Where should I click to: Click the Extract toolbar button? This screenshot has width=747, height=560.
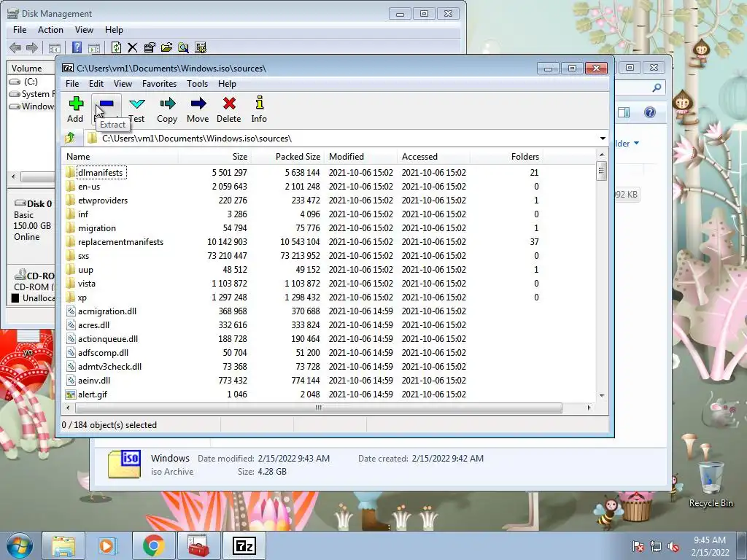[x=107, y=109]
